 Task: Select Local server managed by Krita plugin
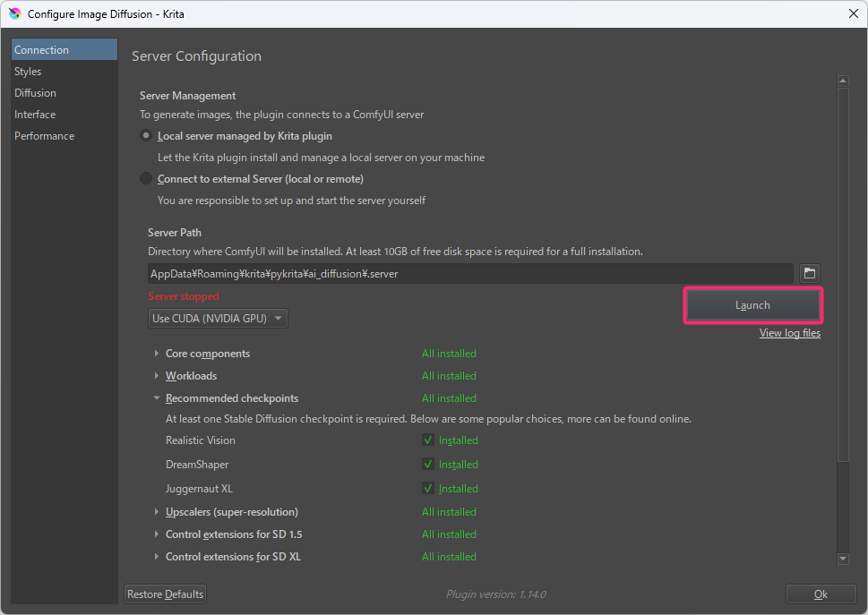point(146,135)
